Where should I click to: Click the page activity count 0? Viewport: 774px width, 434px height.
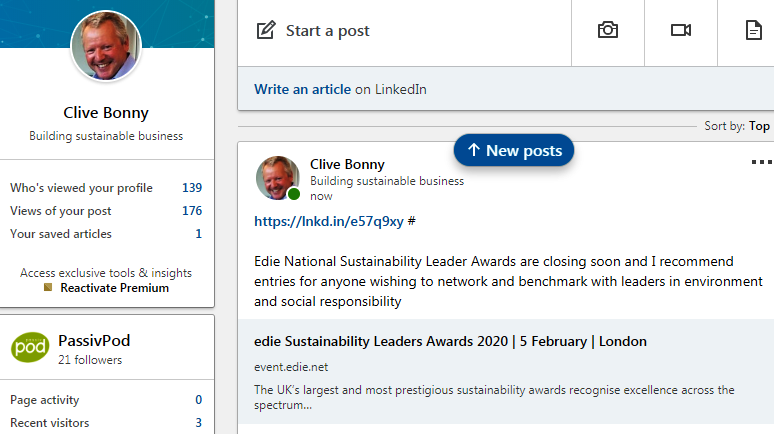click(x=198, y=399)
